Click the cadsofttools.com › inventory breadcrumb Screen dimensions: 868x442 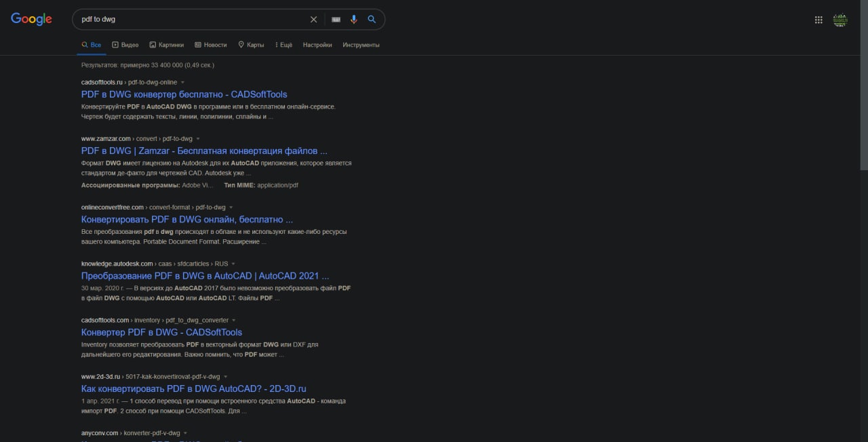click(x=155, y=319)
